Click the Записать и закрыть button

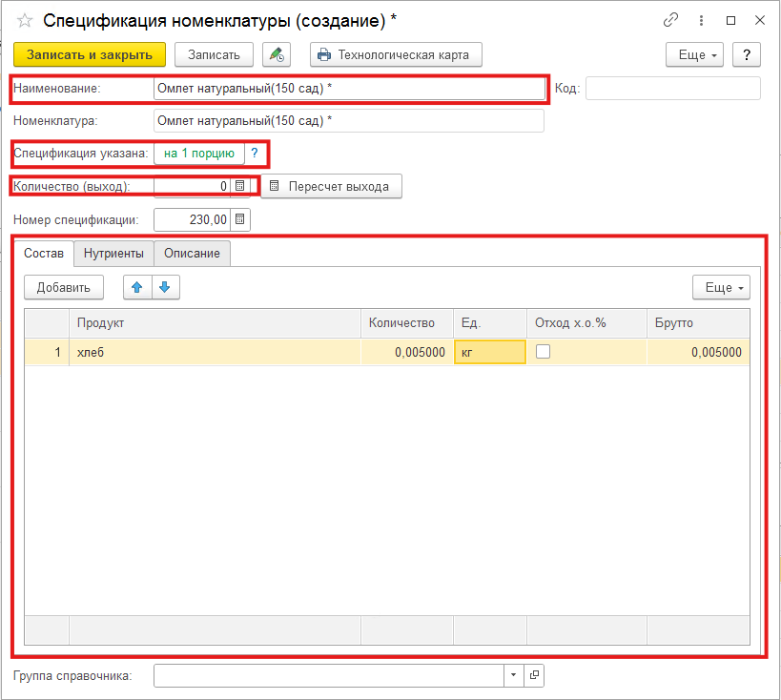point(90,54)
